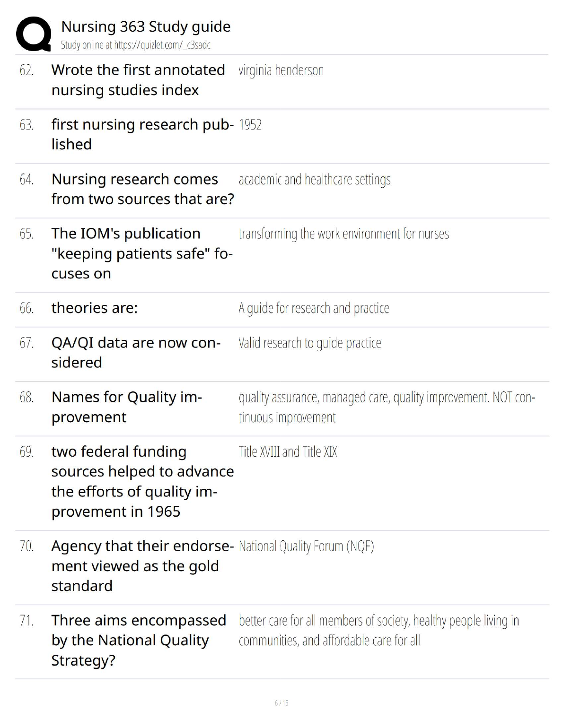The image size is (563, 728).
Task: Click the page indicator '6 / 15'
Action: (x=281, y=703)
